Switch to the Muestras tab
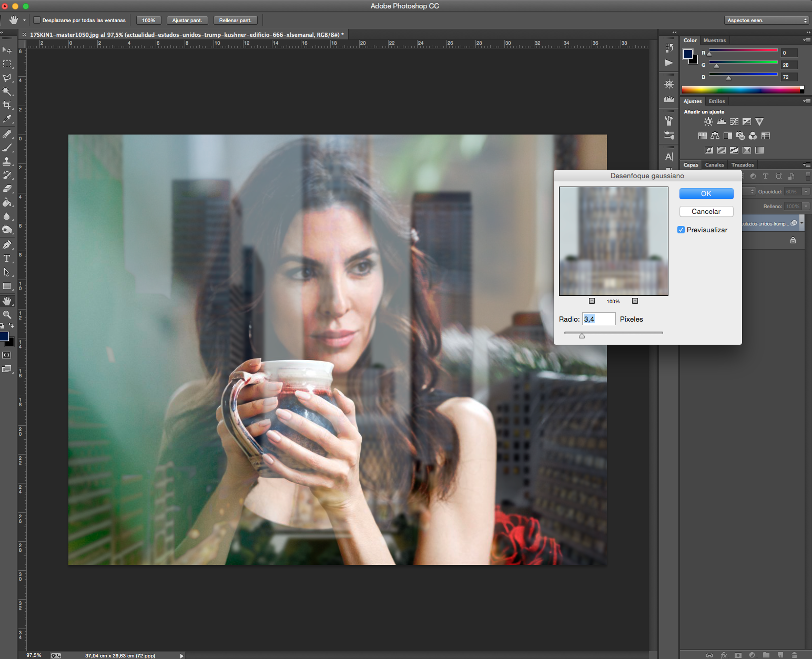The height and width of the screenshot is (659, 812). pos(715,40)
